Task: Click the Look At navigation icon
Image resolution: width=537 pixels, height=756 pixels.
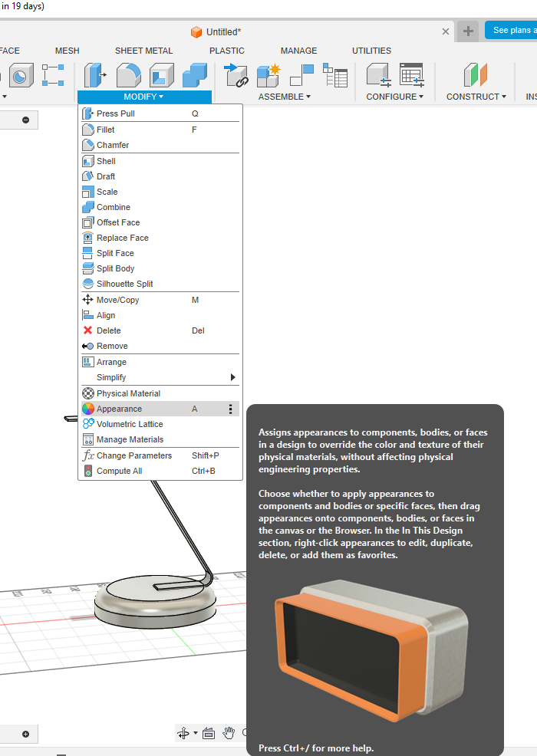Action: 209,733
